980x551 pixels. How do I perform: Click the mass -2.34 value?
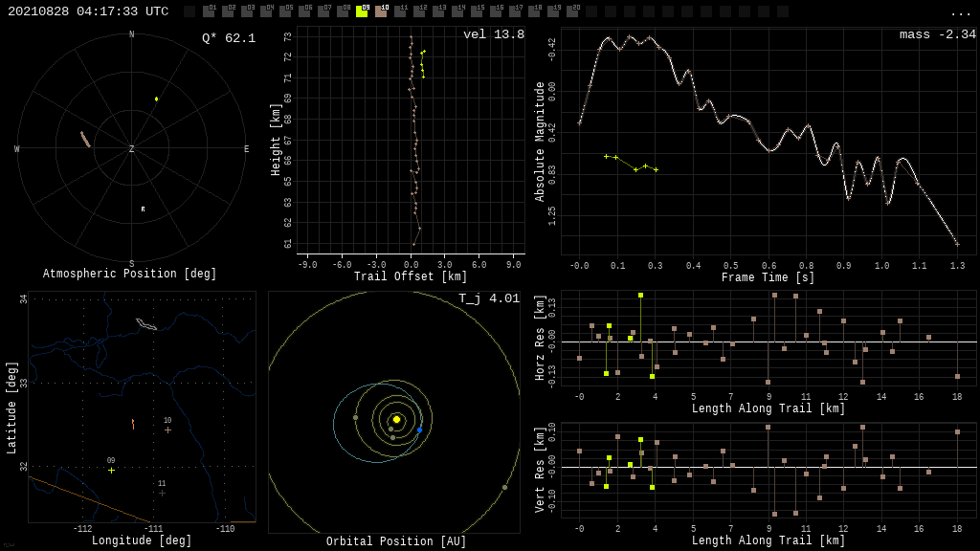pos(938,34)
